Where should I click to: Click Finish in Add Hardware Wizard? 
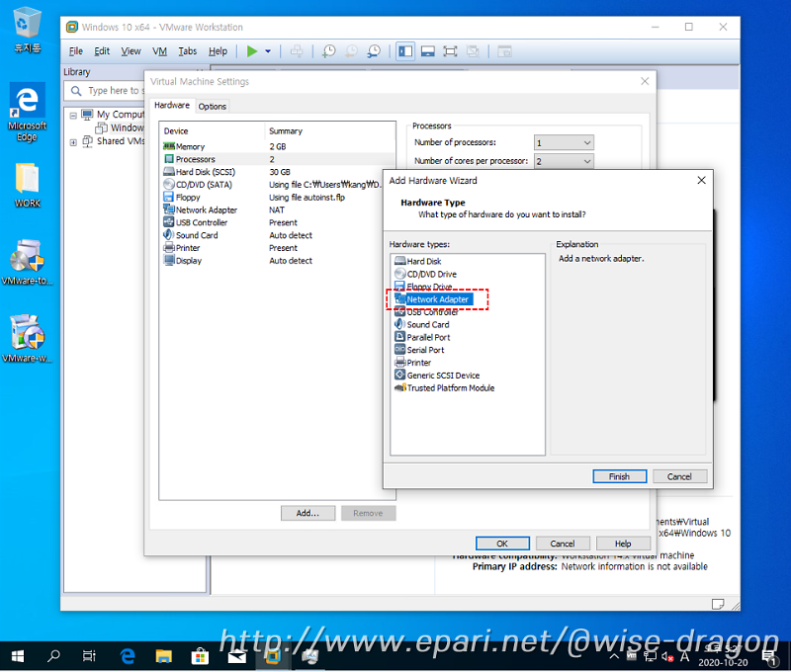click(x=619, y=476)
